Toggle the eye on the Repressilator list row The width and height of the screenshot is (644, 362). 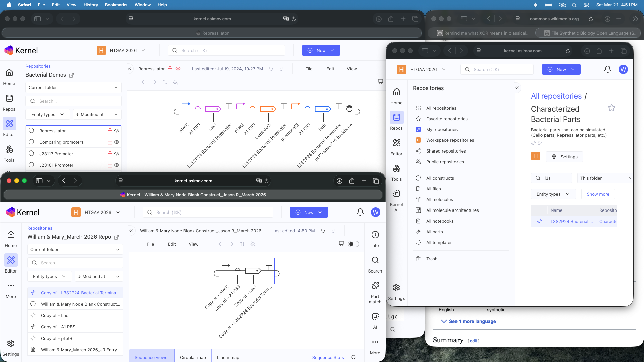pyautogui.click(x=117, y=131)
